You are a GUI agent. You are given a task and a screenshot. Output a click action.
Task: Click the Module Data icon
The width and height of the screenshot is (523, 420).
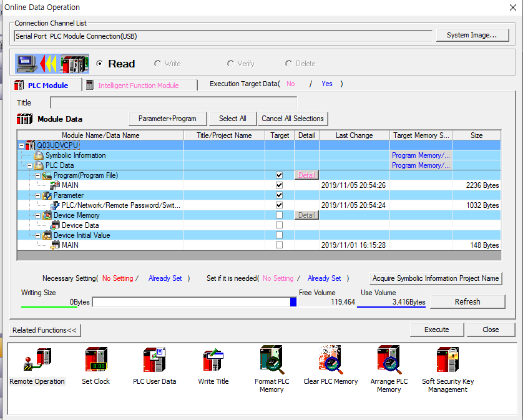point(24,119)
